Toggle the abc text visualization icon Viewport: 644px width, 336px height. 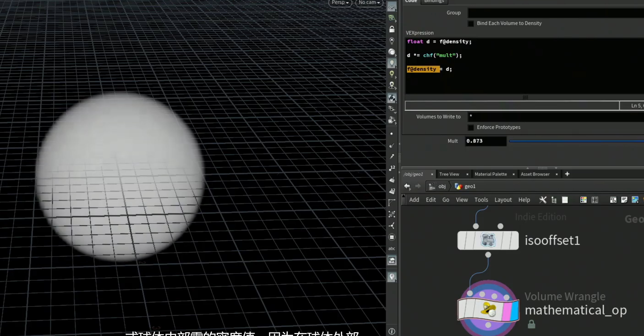point(392,249)
